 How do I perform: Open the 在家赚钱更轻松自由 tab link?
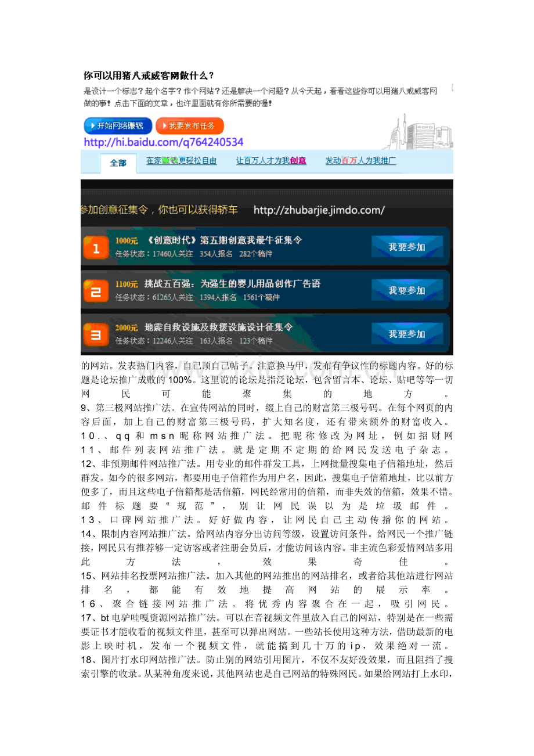click(181, 161)
